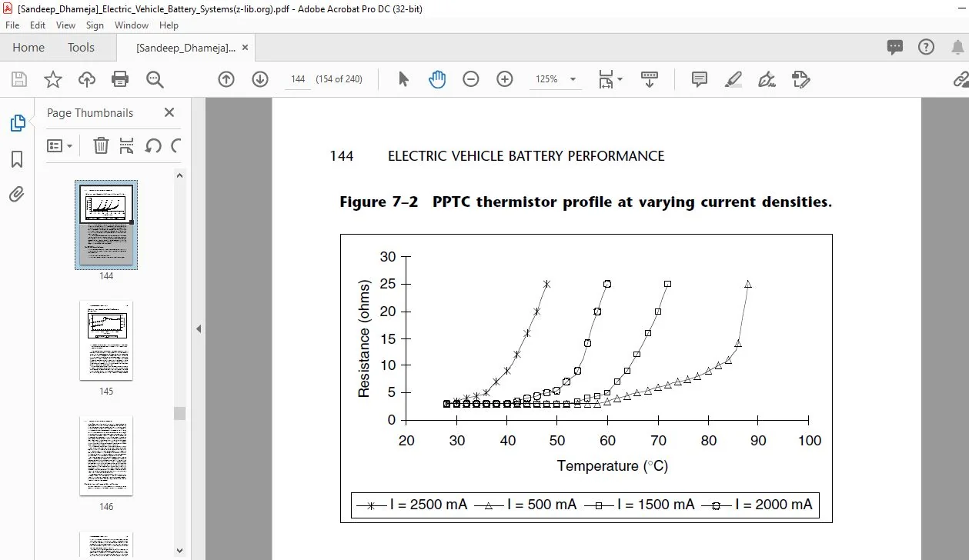Click the I = 2500 mA legend label

pyautogui.click(x=429, y=505)
